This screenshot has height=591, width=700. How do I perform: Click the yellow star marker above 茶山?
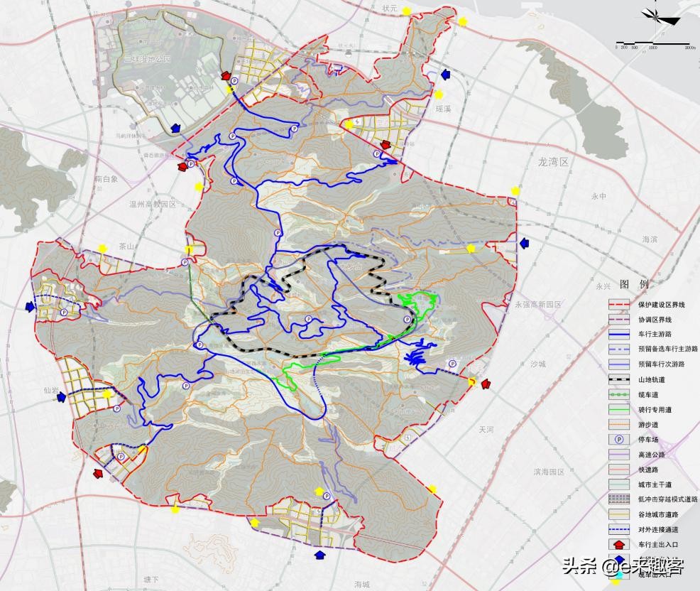tap(103, 248)
